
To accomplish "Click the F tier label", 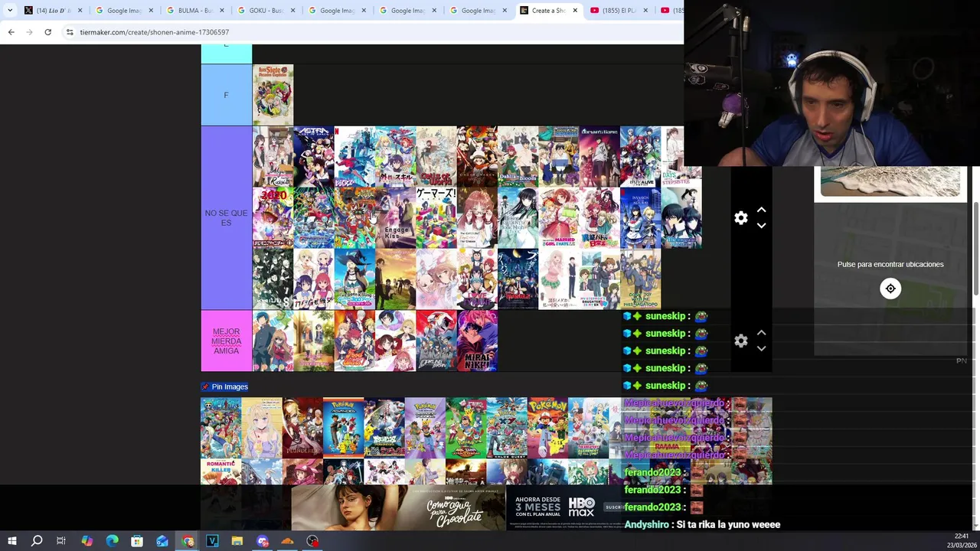I will 226,95.
